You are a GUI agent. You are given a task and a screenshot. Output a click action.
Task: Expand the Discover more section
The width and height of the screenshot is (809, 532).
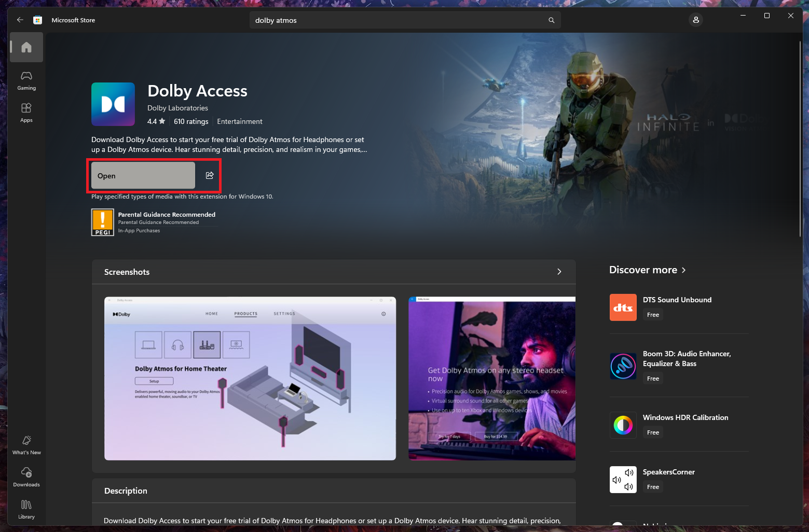647,270
